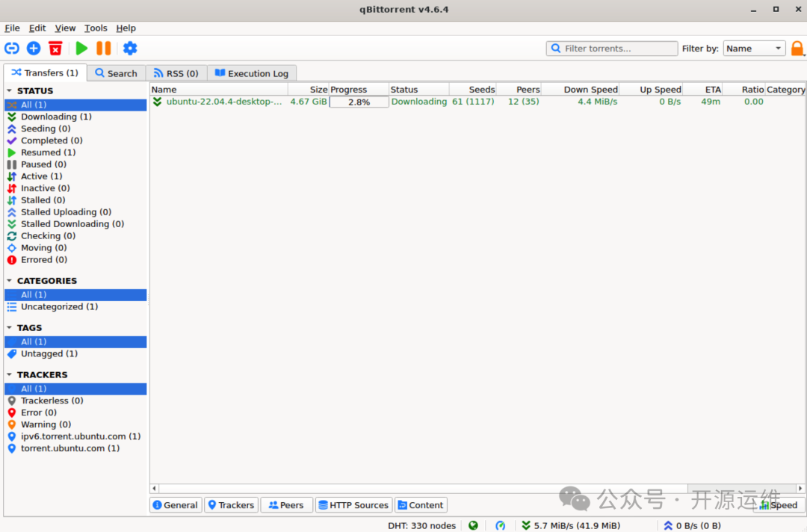
Task: Open the Help menu
Action: click(x=126, y=28)
